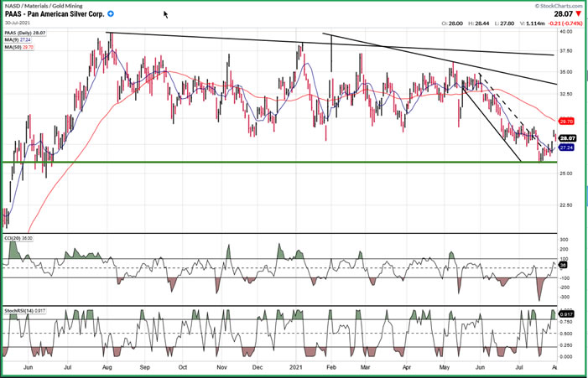Click the green horizontal support line
The height and width of the screenshot is (378, 588).
[x=252, y=162]
